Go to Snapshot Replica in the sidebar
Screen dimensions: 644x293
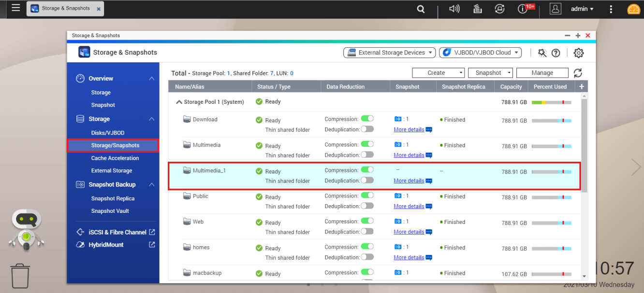pos(113,198)
